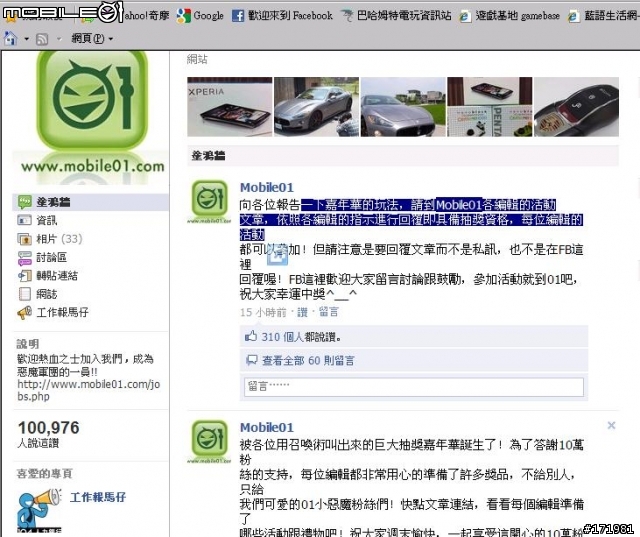Viewport: 640px width, 537px height.
Task: Click the browser Home icon
Action: click(10, 39)
